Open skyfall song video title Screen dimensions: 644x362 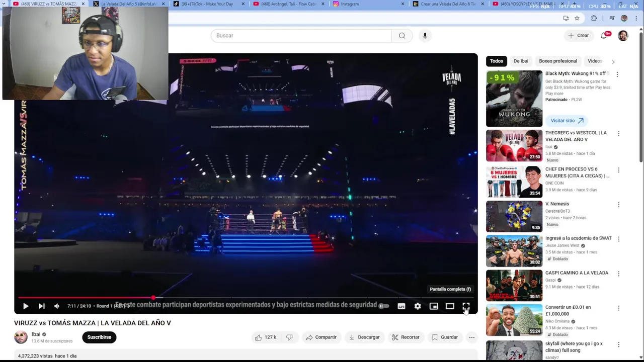(x=574, y=347)
